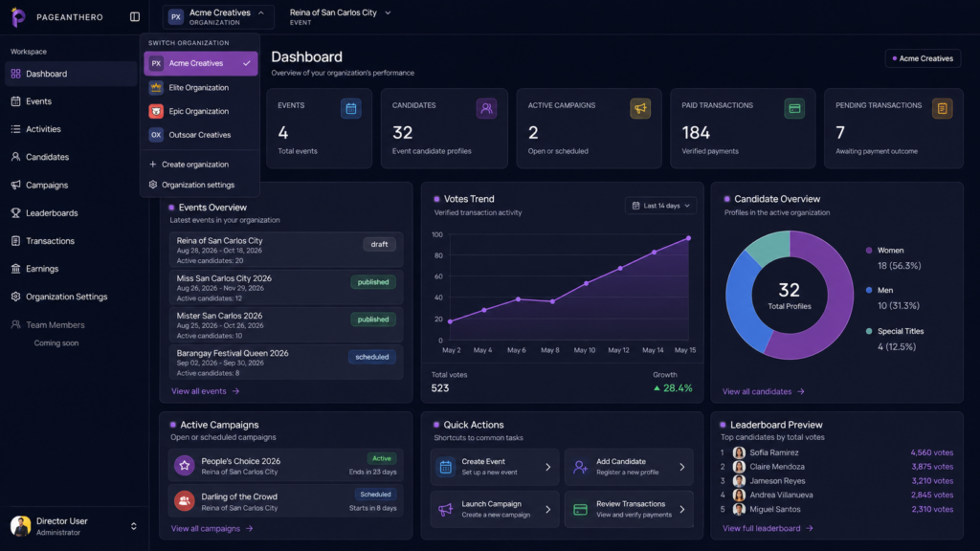Image resolution: width=980 pixels, height=551 pixels.
Task: Click the Director User avatar photo
Action: click(21, 526)
